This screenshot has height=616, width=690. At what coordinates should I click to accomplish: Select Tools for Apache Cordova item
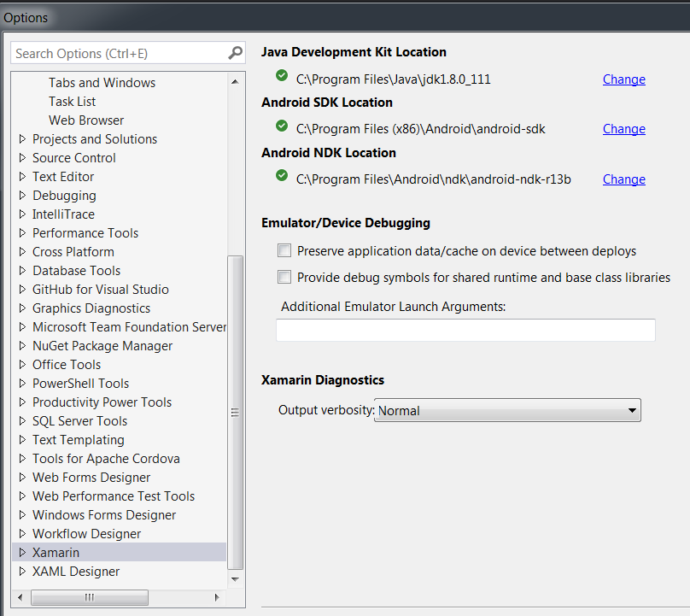[106, 458]
